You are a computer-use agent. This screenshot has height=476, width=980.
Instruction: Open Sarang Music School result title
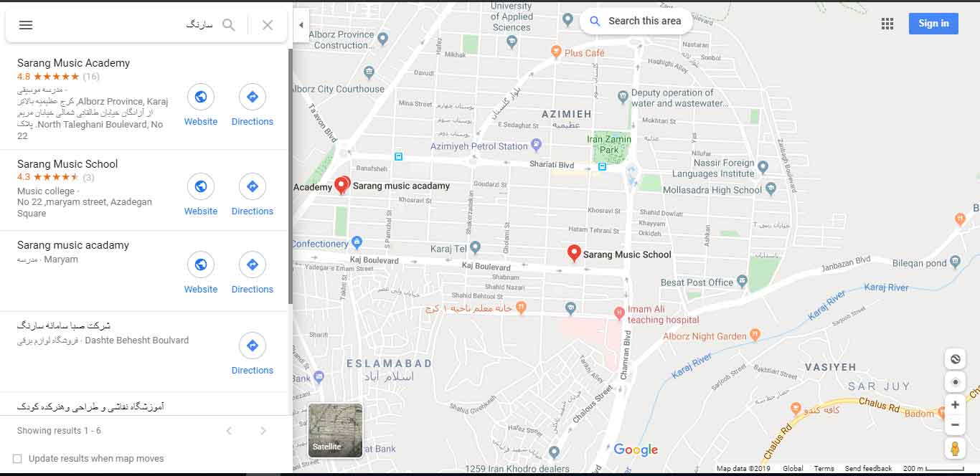67,164
